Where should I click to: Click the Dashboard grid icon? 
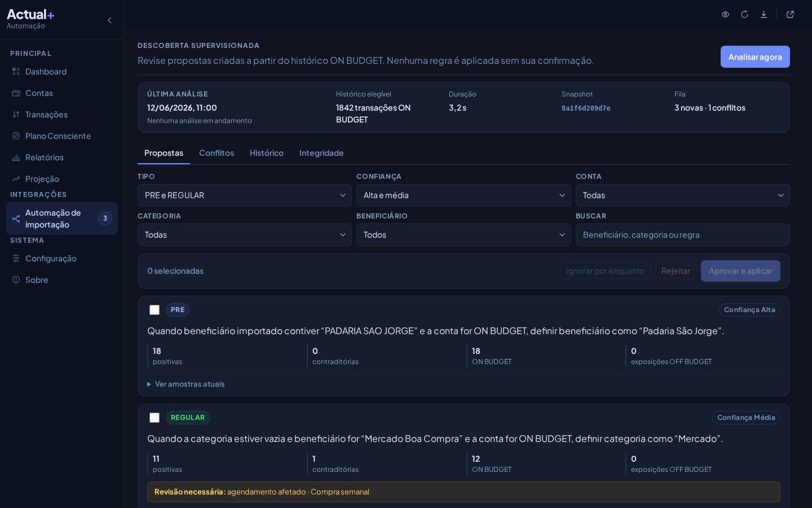click(16, 72)
